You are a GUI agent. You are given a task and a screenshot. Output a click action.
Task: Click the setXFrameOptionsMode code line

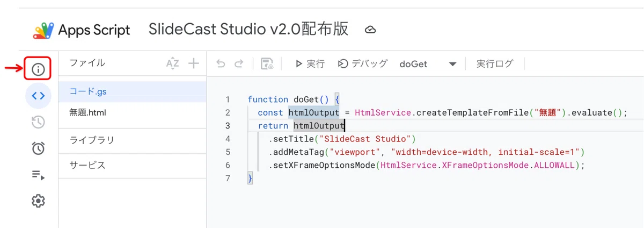[427, 165]
